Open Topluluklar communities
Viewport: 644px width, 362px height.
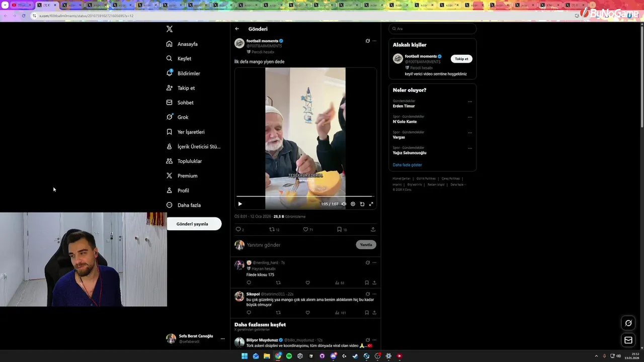pos(184,161)
